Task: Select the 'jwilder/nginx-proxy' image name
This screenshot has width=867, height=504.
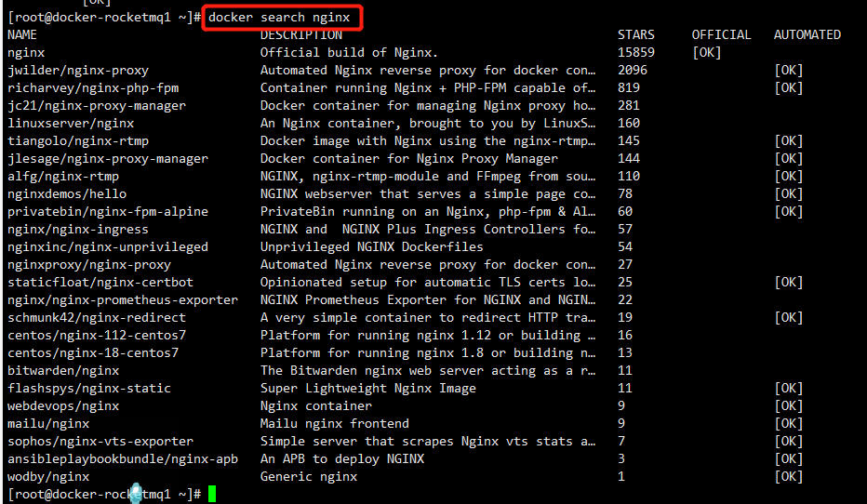Action: click(78, 71)
